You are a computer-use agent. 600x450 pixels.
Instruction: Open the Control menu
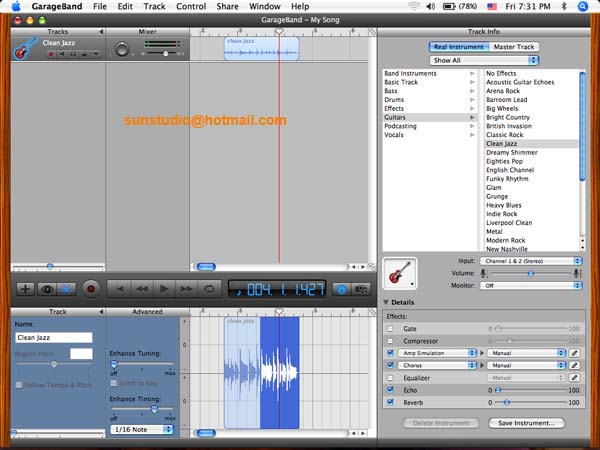click(191, 7)
